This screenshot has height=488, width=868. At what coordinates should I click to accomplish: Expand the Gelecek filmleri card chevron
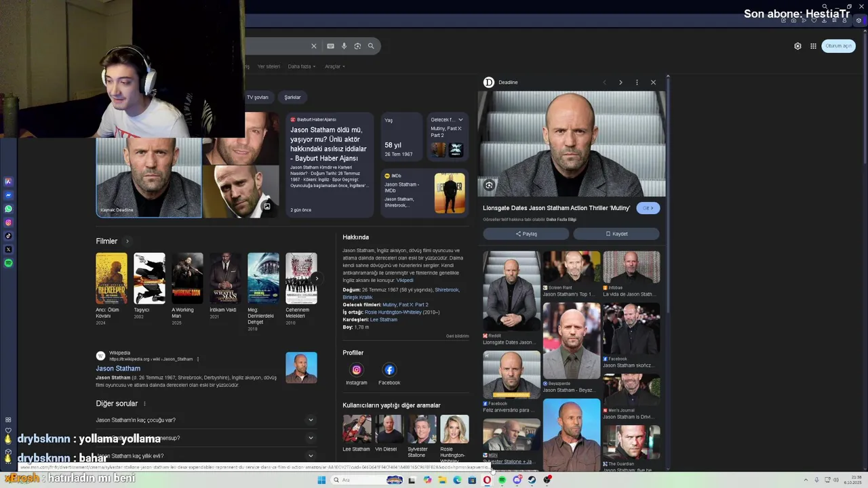pyautogui.click(x=460, y=120)
